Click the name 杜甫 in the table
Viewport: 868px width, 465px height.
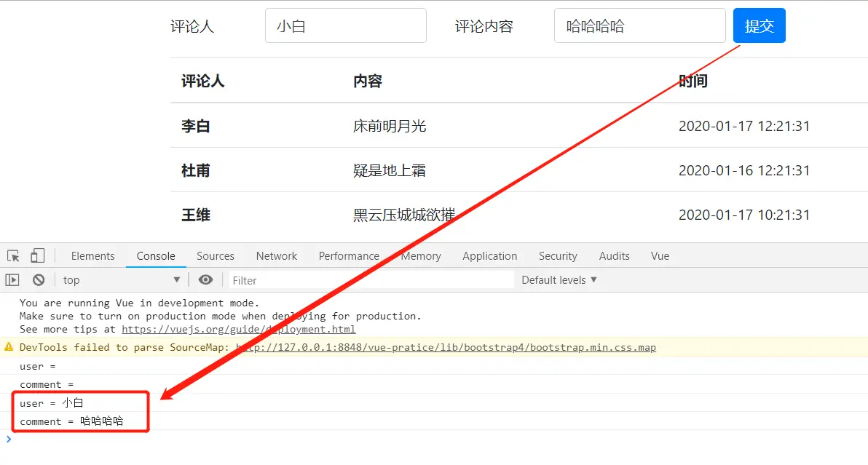coord(195,170)
